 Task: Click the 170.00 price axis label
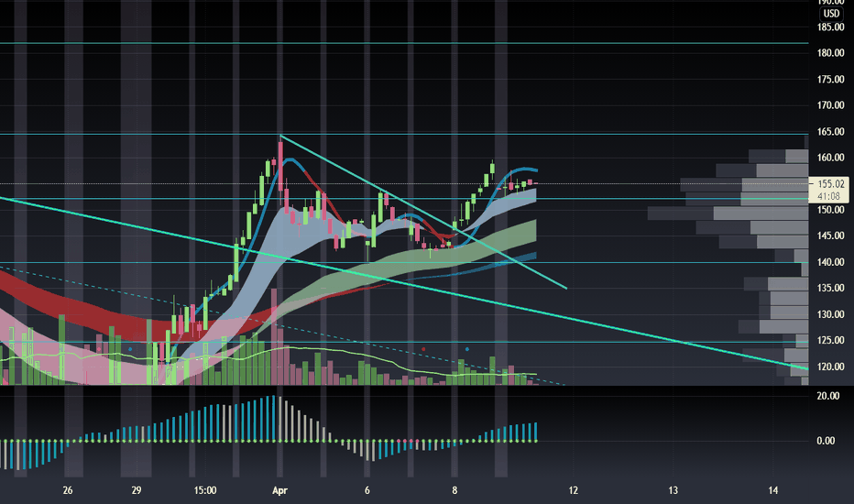[x=830, y=105]
